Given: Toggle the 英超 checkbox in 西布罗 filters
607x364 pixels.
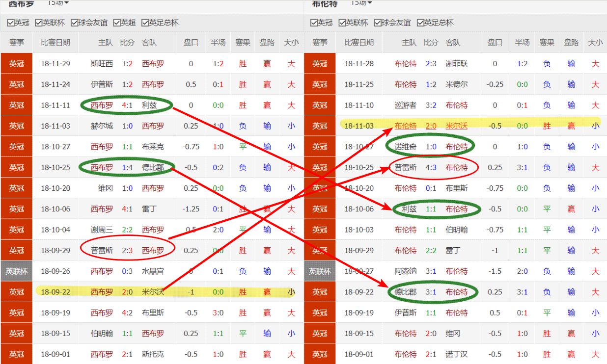Looking at the screenshot, I should click(x=117, y=23).
